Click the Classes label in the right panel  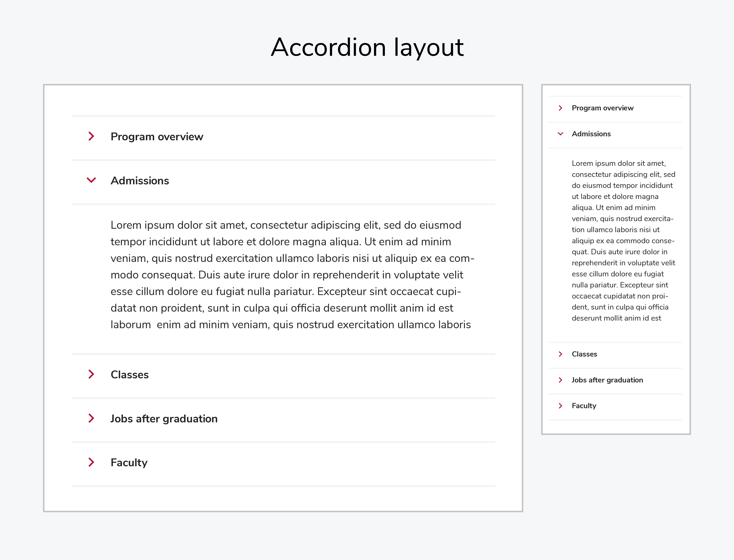tap(585, 354)
